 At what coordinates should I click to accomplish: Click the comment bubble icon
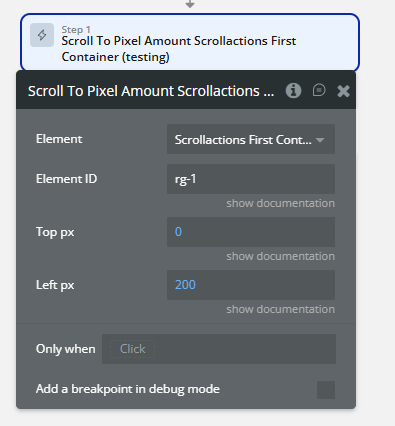(319, 90)
